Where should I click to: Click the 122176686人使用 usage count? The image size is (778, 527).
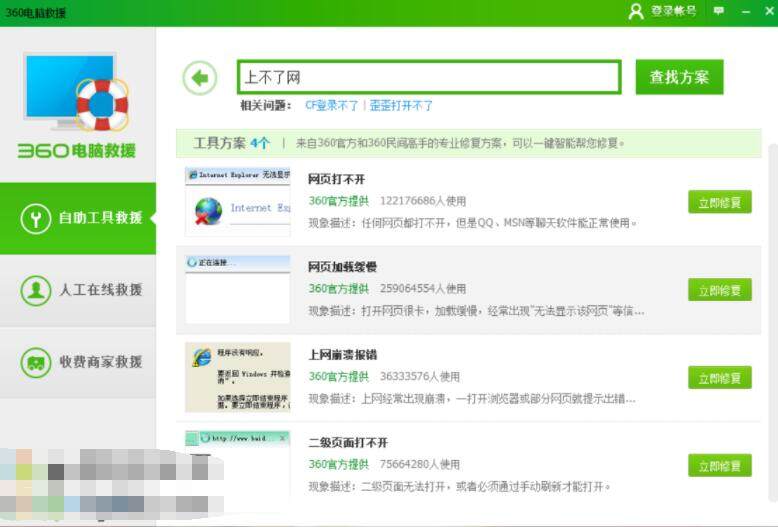click(423, 201)
